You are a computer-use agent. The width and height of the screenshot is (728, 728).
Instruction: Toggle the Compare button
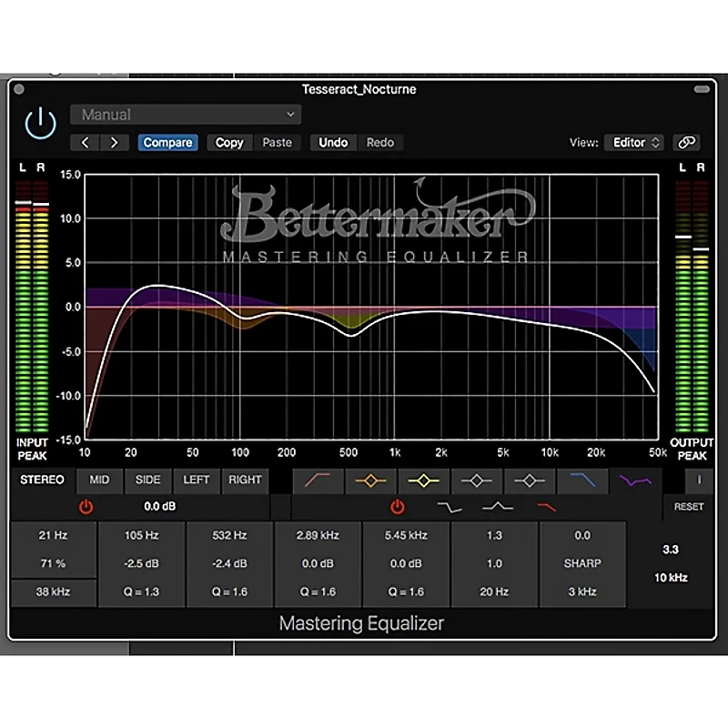tap(167, 143)
